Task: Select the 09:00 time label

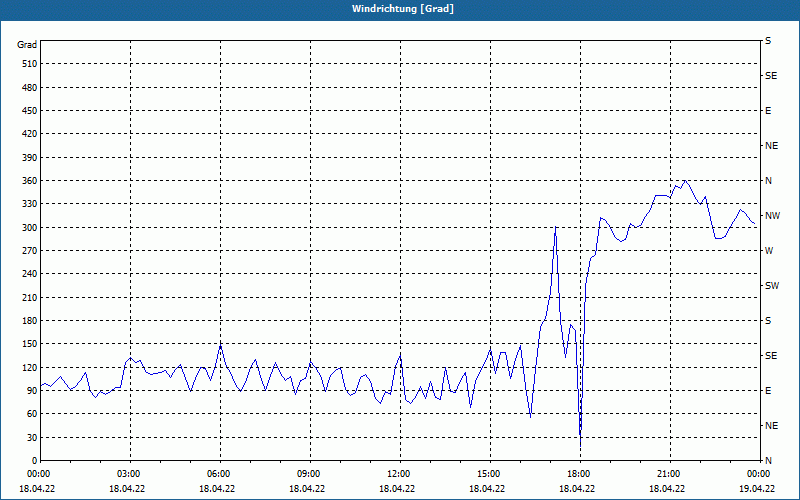Action: (310, 474)
